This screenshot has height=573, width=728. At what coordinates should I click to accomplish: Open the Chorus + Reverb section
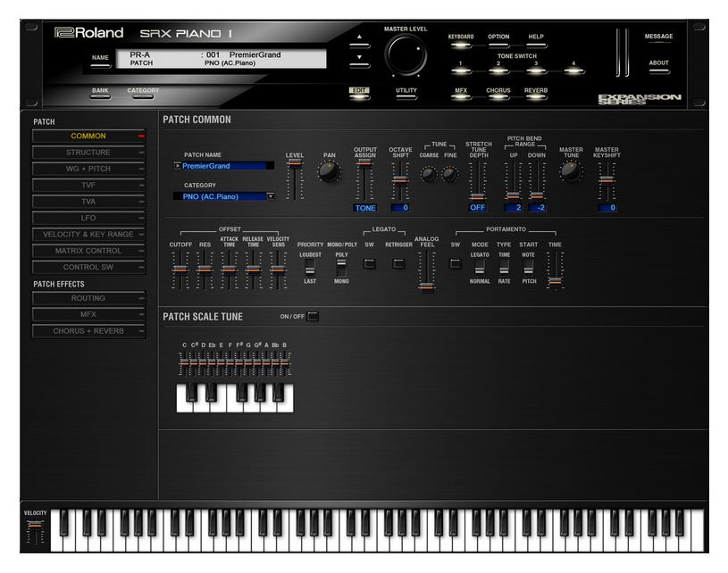88,331
